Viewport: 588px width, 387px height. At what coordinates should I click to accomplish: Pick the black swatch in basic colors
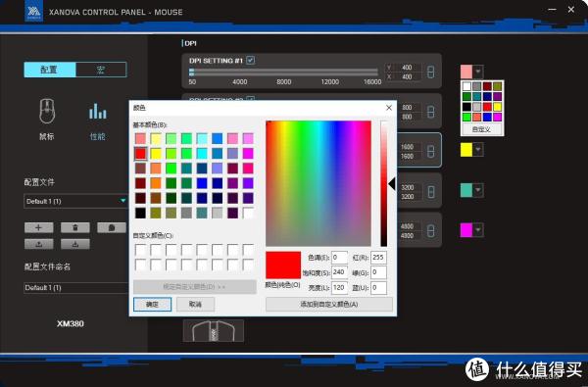point(140,213)
